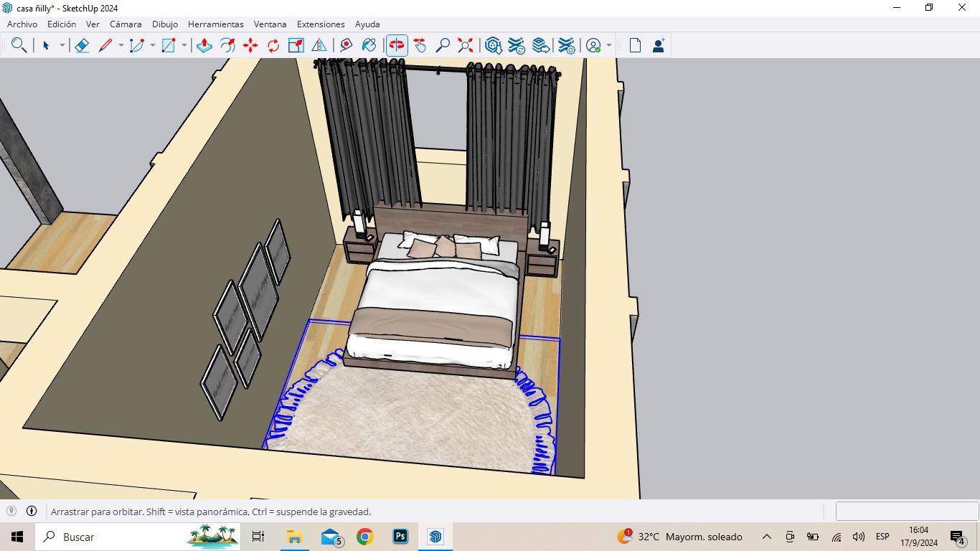Pick the Eraser tool

coord(82,45)
